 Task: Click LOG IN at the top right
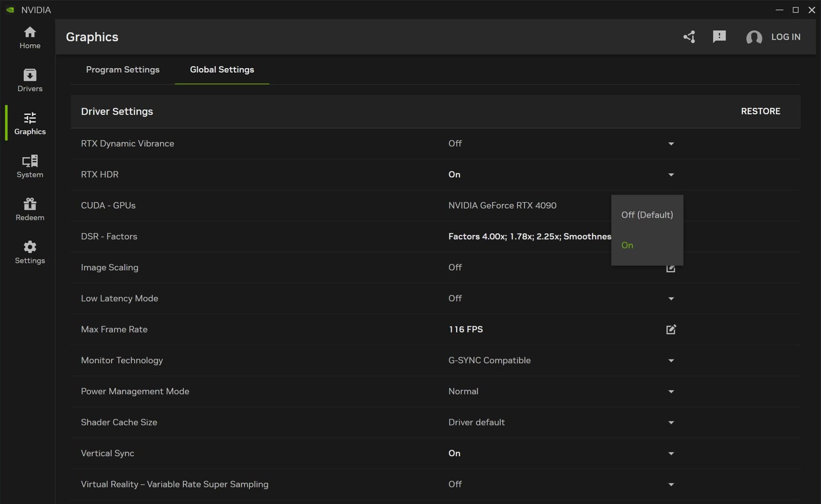click(786, 37)
